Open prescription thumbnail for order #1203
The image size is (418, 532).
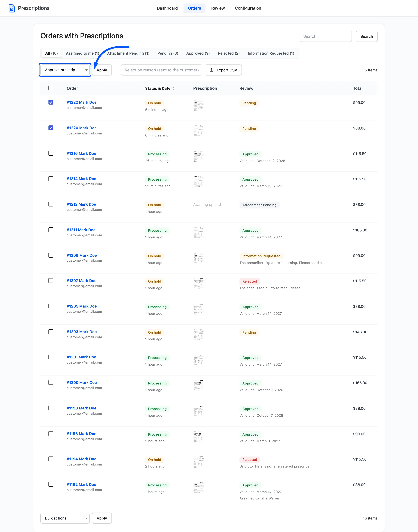199,334
